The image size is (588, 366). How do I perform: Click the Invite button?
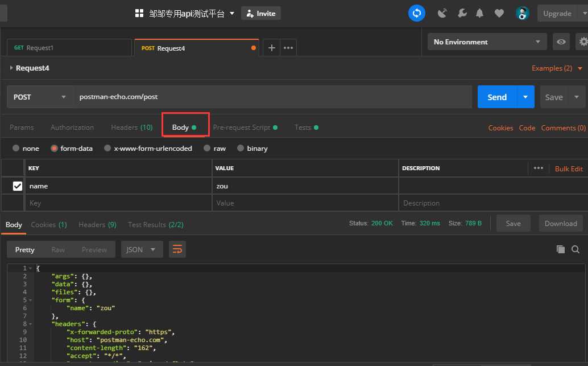coord(261,14)
